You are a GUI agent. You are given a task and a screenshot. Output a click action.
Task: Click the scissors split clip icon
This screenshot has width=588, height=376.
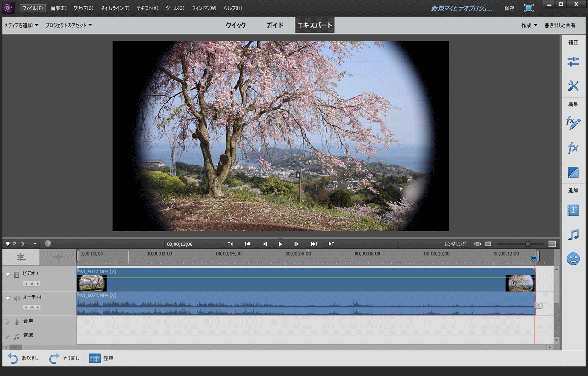pyautogui.click(x=538, y=305)
